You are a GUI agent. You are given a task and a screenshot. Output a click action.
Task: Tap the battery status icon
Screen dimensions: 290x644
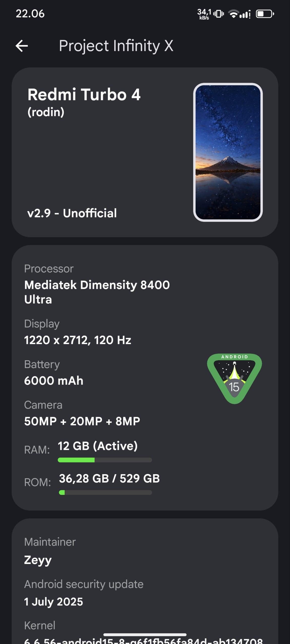click(x=265, y=14)
